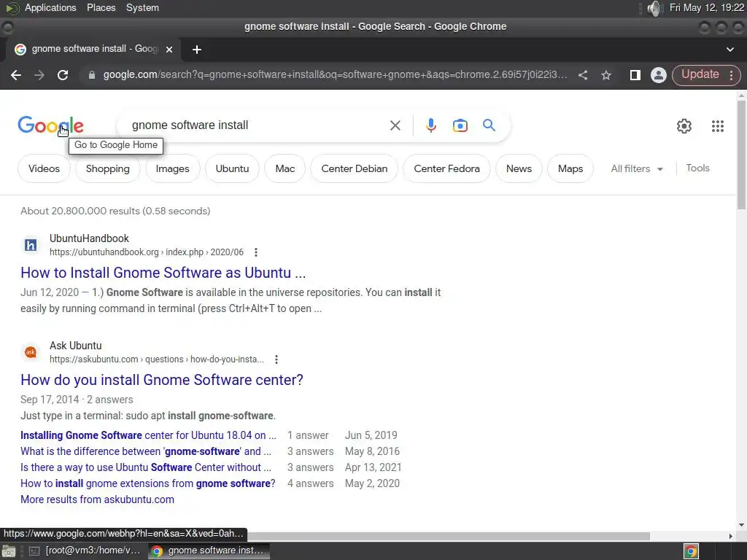Open the tab search chevron
Viewport: 747px width, 560px height.
tap(729, 50)
